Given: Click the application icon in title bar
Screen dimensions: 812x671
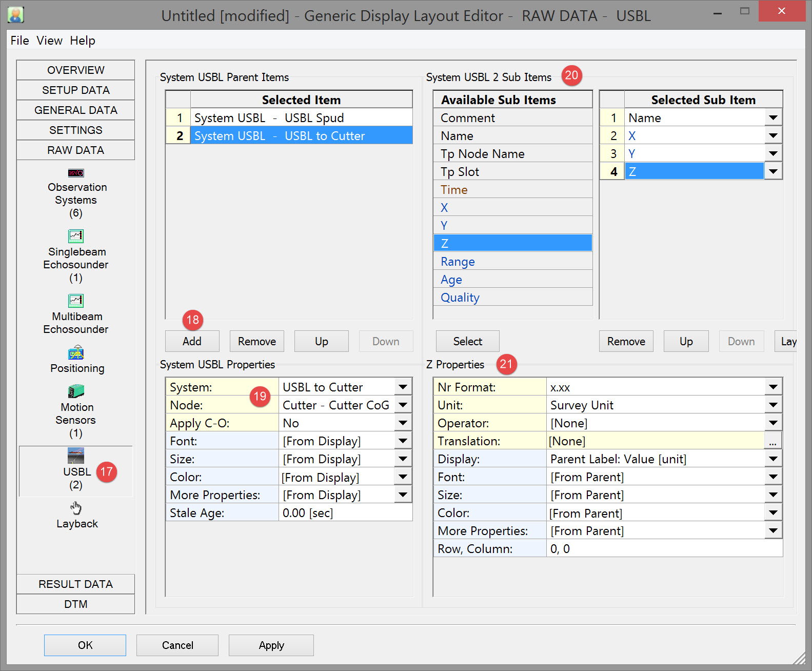Looking at the screenshot, I should [x=15, y=15].
